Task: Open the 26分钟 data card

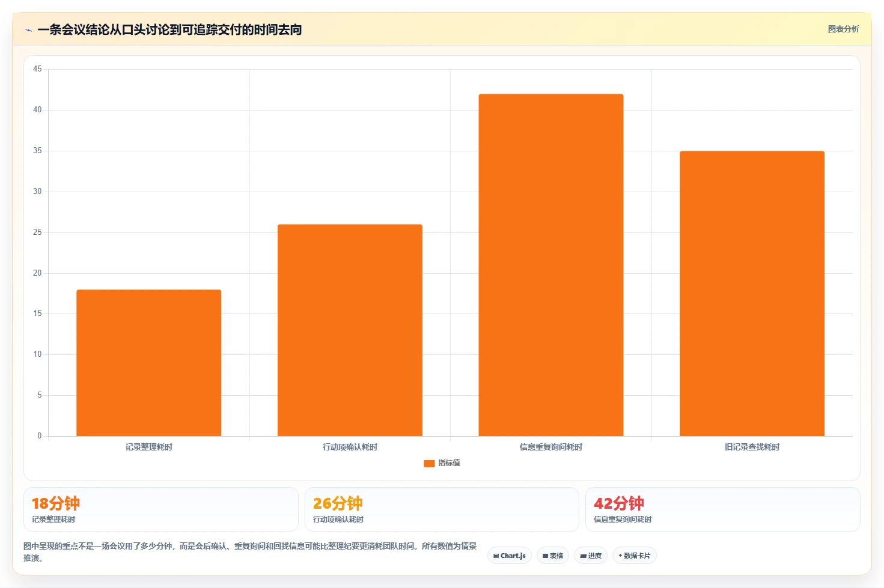Action: point(442,509)
